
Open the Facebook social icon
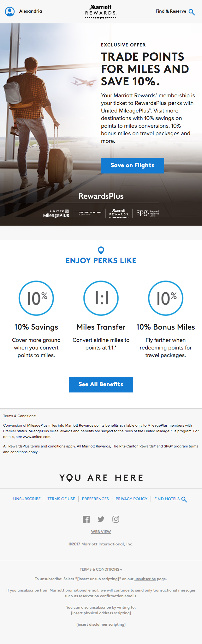(x=86, y=519)
